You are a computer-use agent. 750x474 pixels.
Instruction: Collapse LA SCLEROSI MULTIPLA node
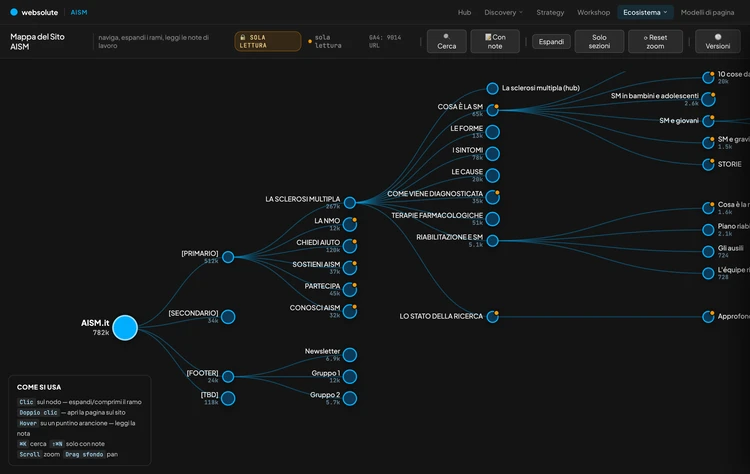(350, 203)
